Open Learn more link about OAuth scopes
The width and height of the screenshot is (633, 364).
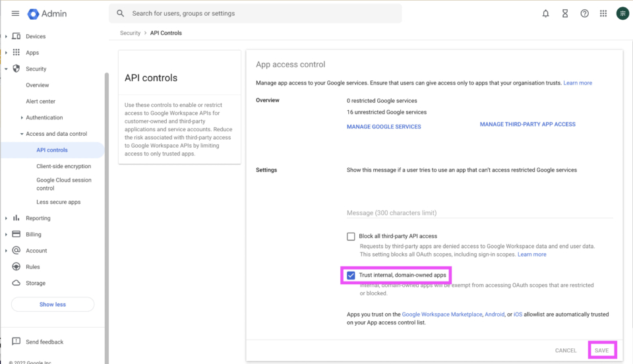(531, 255)
